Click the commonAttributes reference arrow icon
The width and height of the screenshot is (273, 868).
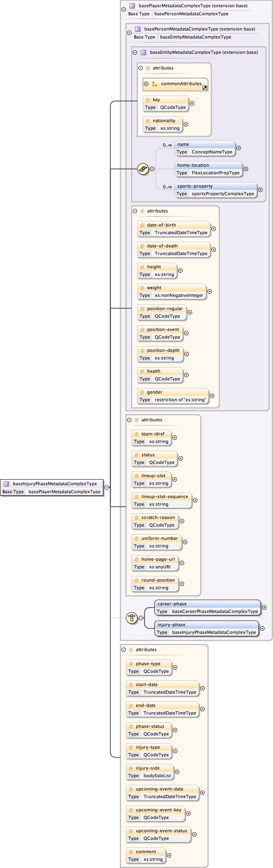click(x=205, y=88)
